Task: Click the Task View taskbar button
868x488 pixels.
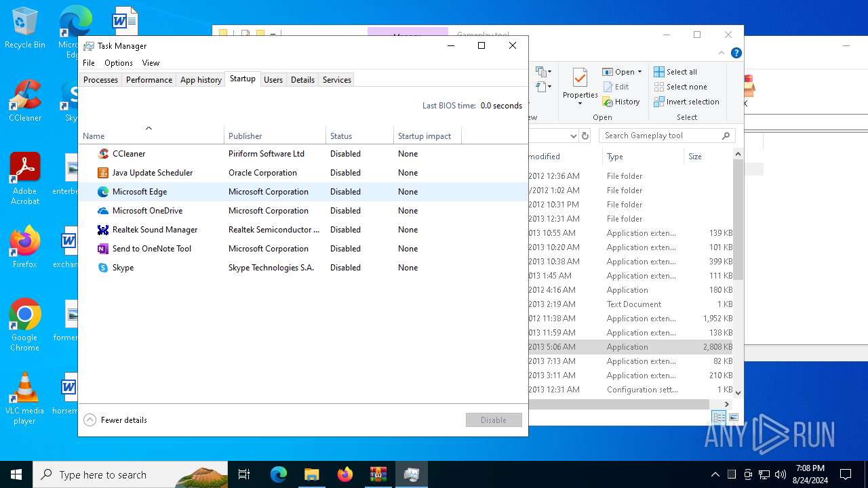Action: pos(244,474)
